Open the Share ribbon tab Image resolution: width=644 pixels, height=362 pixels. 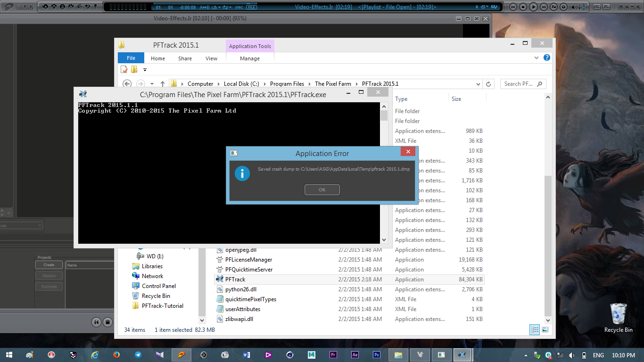tap(185, 58)
